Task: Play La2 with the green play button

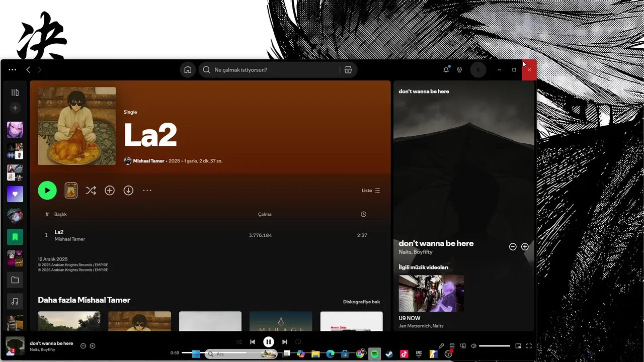Action: [47, 191]
